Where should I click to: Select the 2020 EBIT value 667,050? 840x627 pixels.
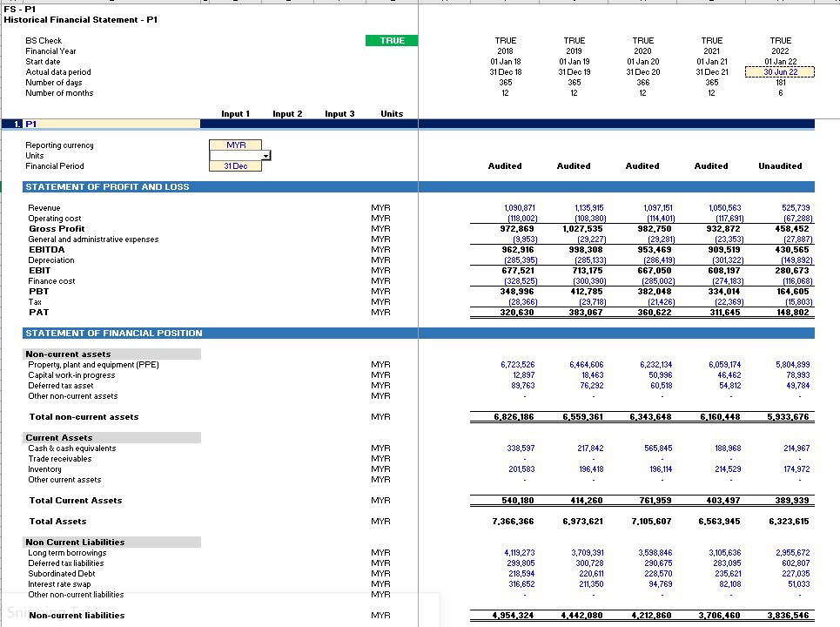654,271
